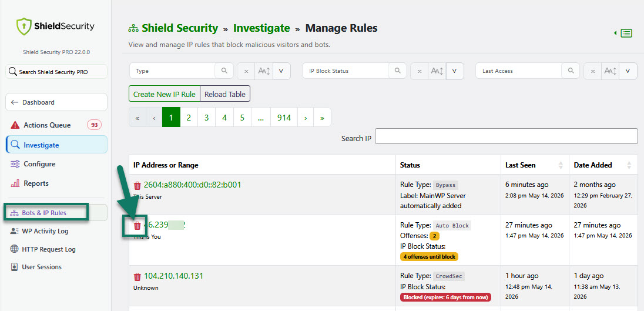Expand the Last Access dropdown arrow
The width and height of the screenshot is (644, 311).
(628, 71)
